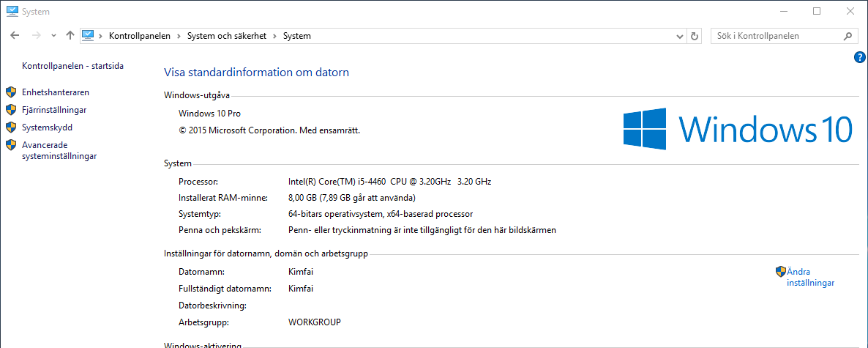Image resolution: width=868 pixels, height=348 pixels.
Task: Click the heading Visa standardinformation om datorn
Action: tap(256, 72)
